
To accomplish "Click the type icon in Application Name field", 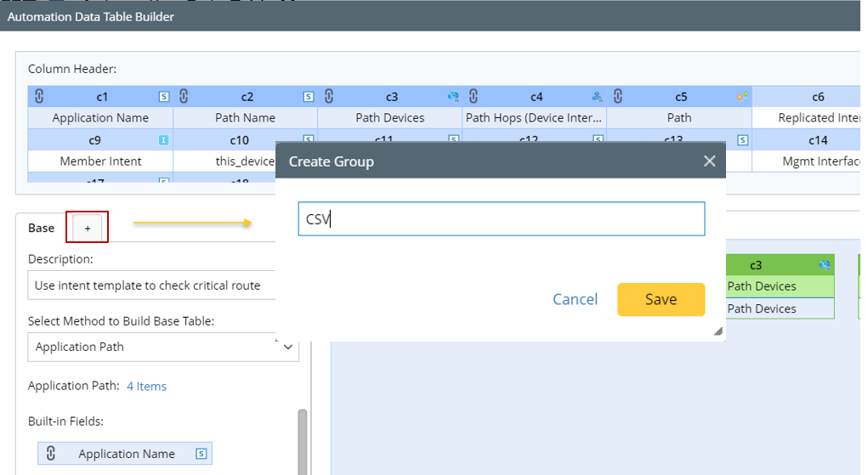I will point(201,454).
